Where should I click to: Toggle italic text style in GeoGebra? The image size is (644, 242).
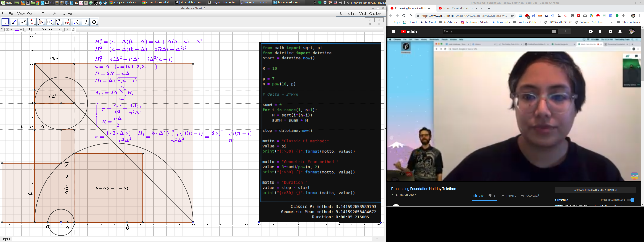click(34, 30)
